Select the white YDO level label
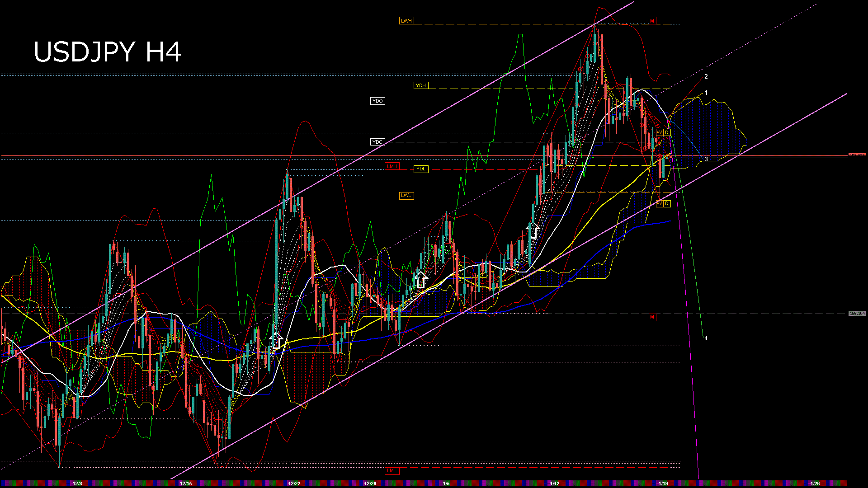 (x=377, y=101)
